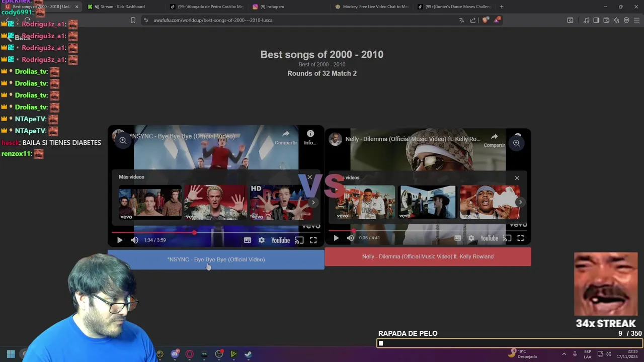This screenshot has height=362, width=644.
Task: Open the HD *NSYNC suggested thumbnail
Action: pos(281,202)
